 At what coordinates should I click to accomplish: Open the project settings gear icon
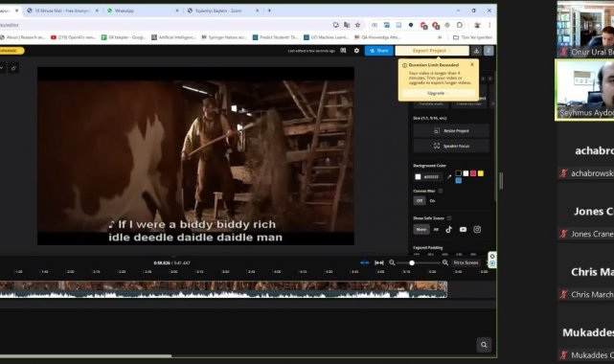(356, 51)
